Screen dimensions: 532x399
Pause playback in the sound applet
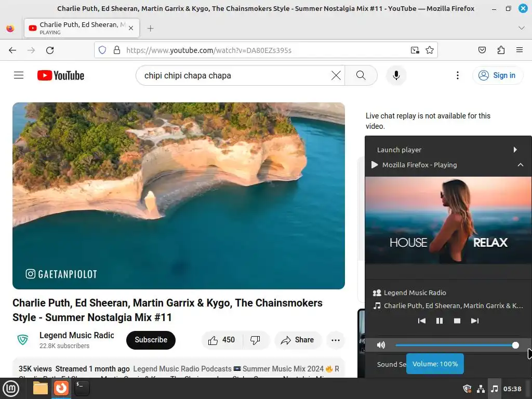440,321
